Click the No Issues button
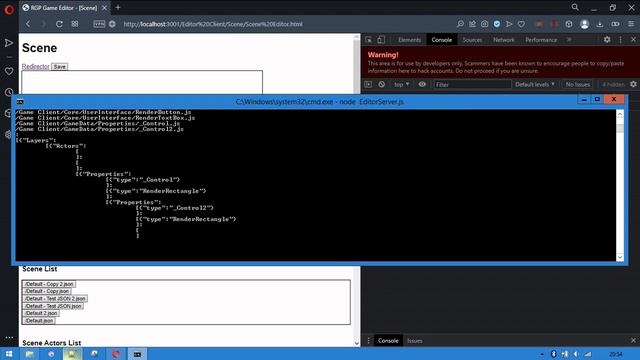Screen dimensions: 640x360 (578, 84)
